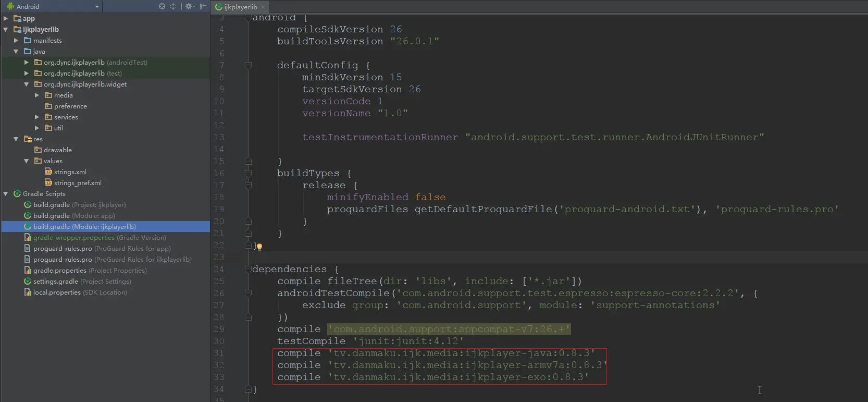
Task: Close the ijkplayerlib editor tab
Action: coord(263,7)
